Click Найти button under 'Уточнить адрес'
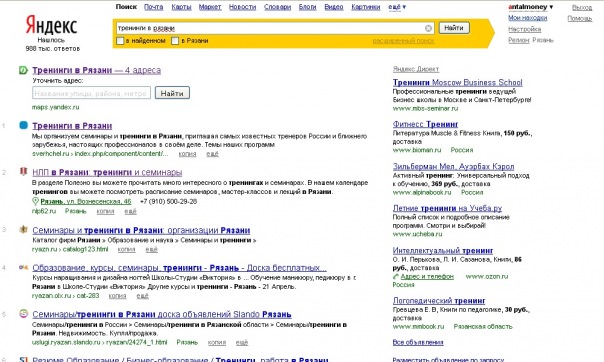The image size is (604, 362). [172, 93]
